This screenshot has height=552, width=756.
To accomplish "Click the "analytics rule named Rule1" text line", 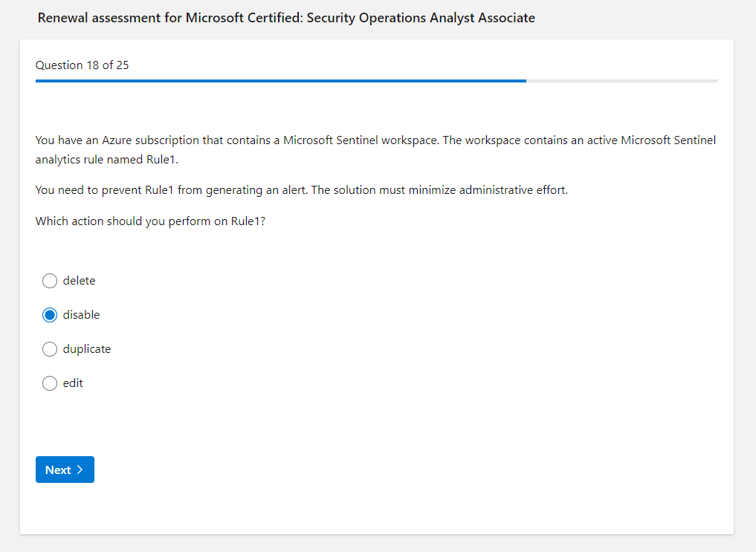I will pyautogui.click(x=107, y=160).
